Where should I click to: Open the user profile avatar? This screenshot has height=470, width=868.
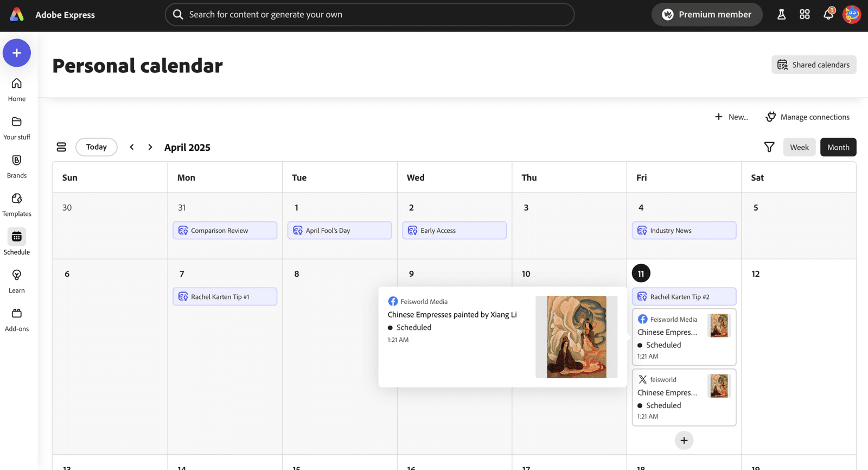[852, 15]
